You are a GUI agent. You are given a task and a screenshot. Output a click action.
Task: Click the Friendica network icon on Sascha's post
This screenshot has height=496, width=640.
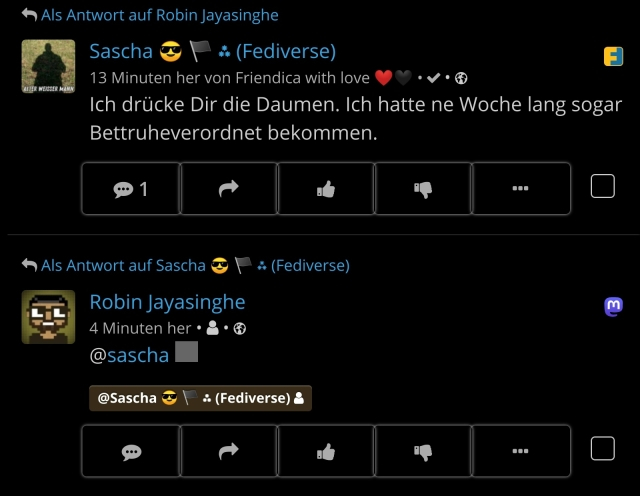[x=613, y=56]
